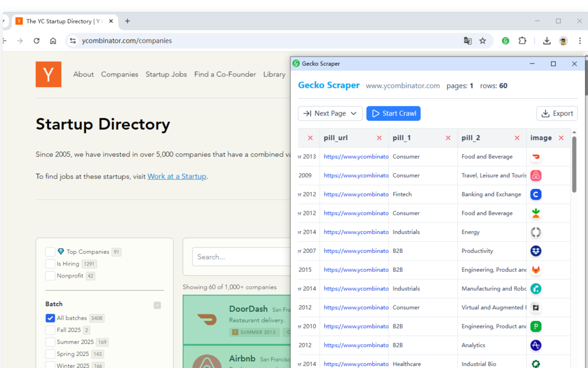The height and width of the screenshot is (368, 588).
Task: Go to Find a Co-Founder page
Action: click(x=225, y=74)
